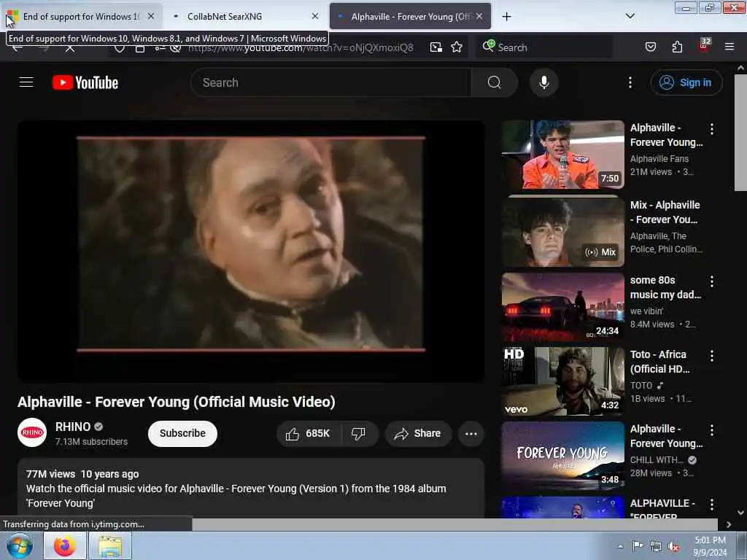Open YouTube settings three-dot menu
The height and width of the screenshot is (560, 747).
(x=630, y=82)
